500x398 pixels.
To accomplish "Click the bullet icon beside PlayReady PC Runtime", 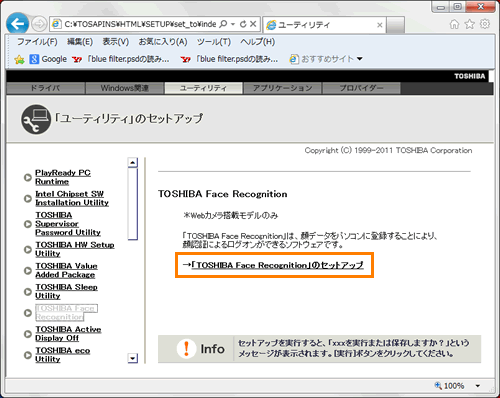I will click(x=28, y=178).
